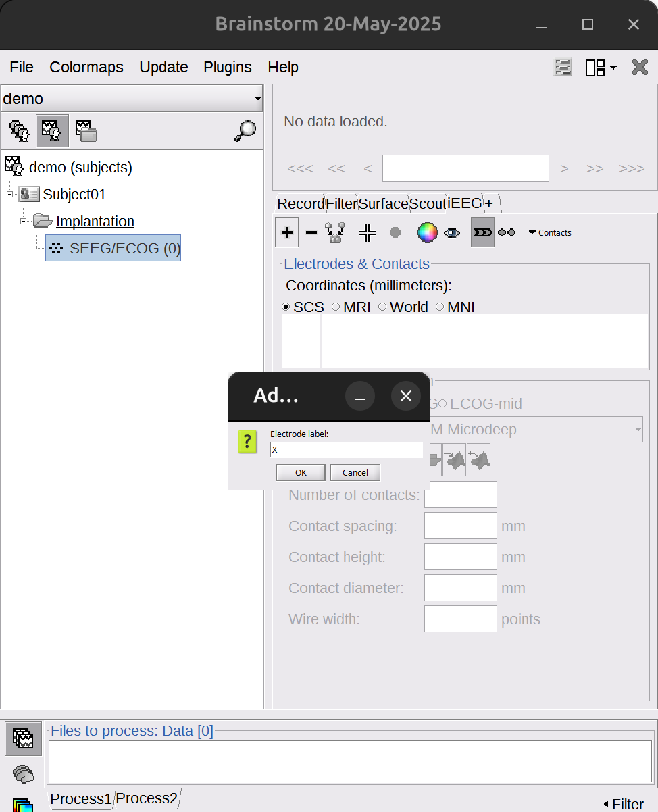This screenshot has height=812, width=658.
Task: Switch to the Process2 tab
Action: coord(147,798)
